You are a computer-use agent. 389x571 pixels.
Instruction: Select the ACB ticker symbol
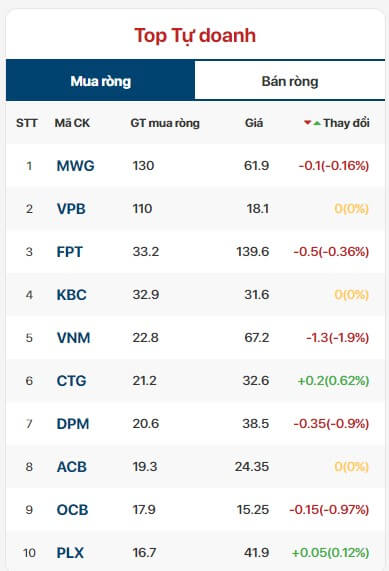(71, 467)
